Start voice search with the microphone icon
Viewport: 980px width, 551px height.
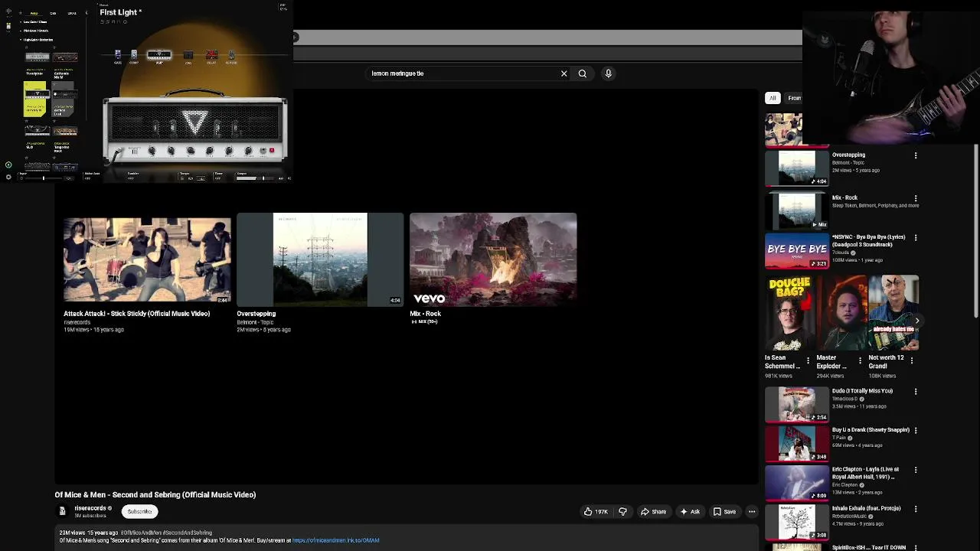click(x=609, y=73)
